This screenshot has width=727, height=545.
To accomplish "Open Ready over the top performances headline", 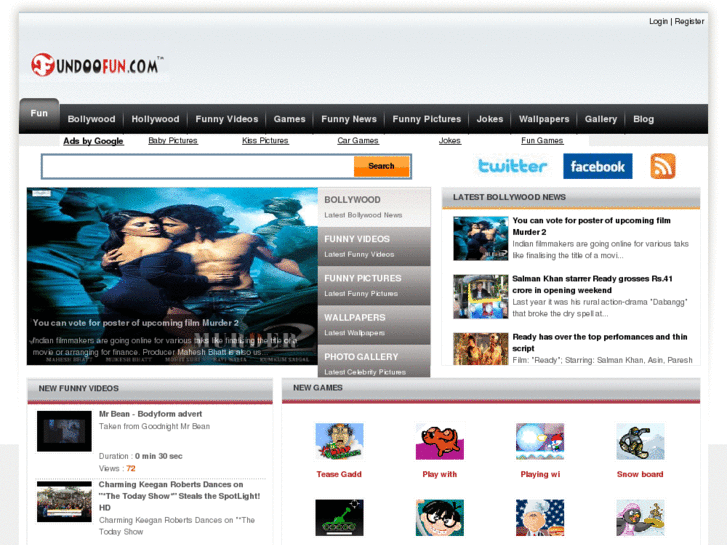I will 600,342.
